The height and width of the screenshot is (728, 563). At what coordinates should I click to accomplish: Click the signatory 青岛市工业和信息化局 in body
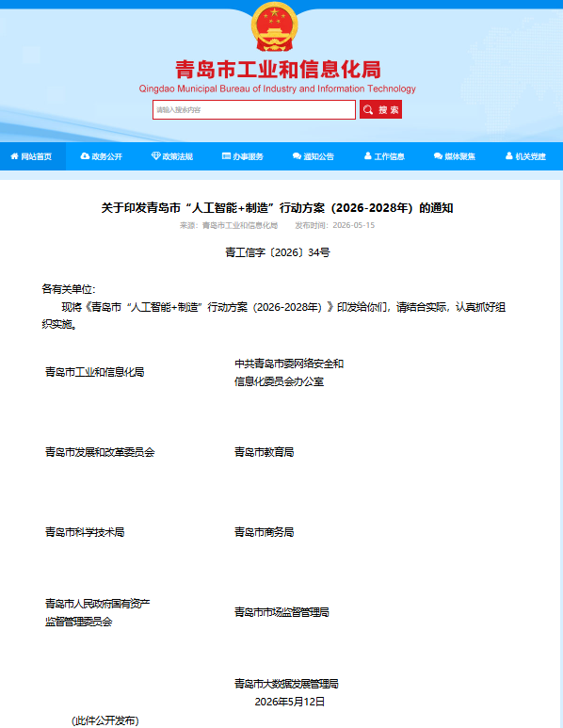(95, 372)
